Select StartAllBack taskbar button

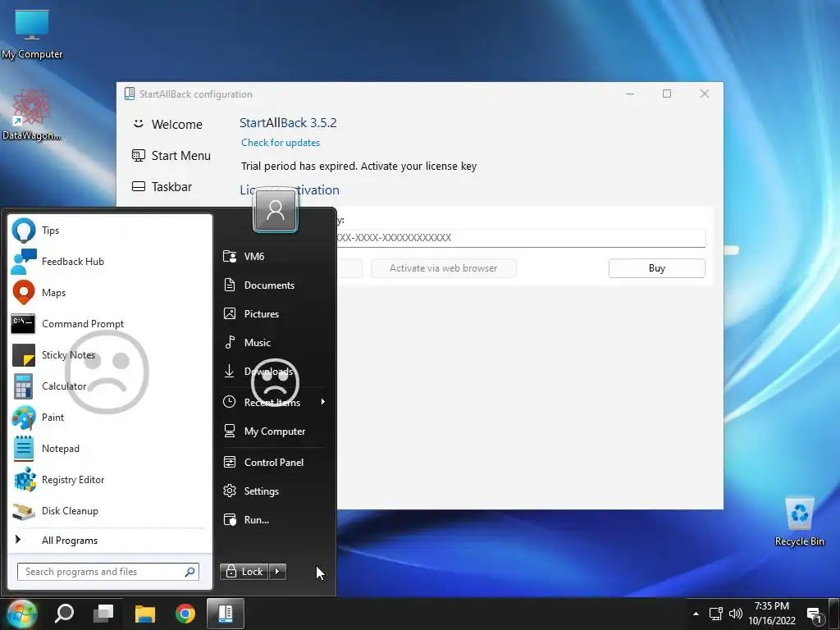(226, 614)
